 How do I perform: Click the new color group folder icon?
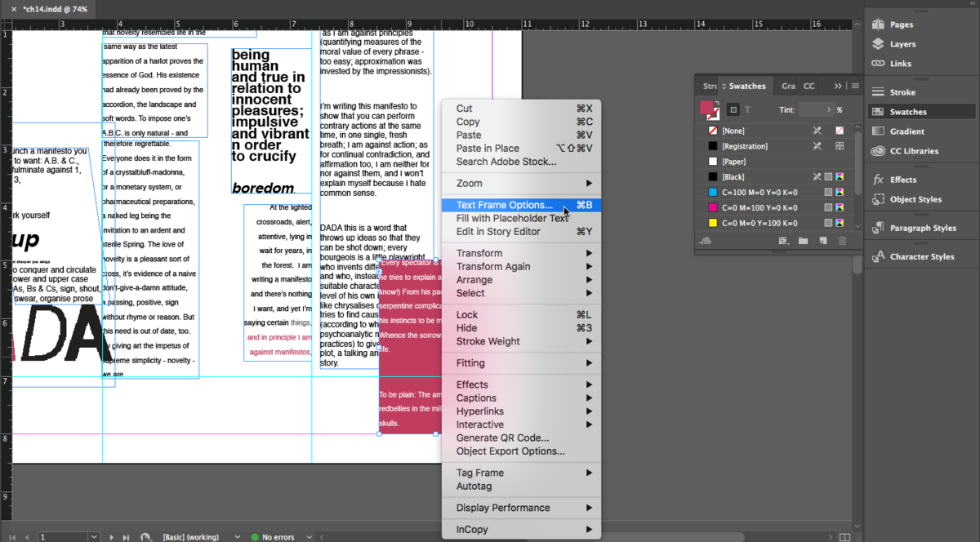(803, 241)
